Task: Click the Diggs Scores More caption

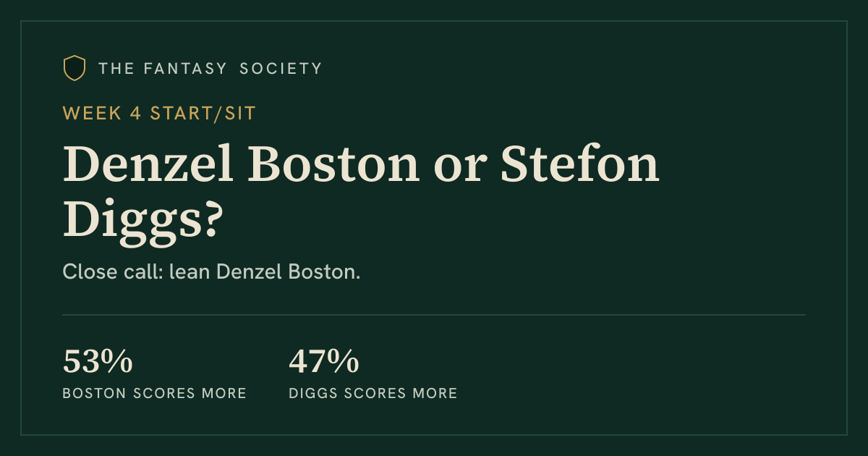Action: point(373,393)
